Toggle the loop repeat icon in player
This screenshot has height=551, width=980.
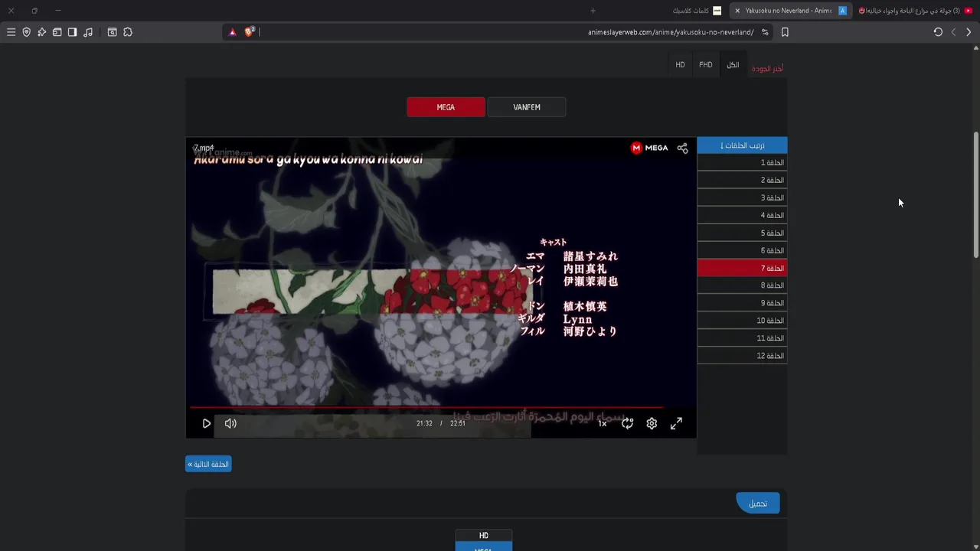(x=627, y=423)
